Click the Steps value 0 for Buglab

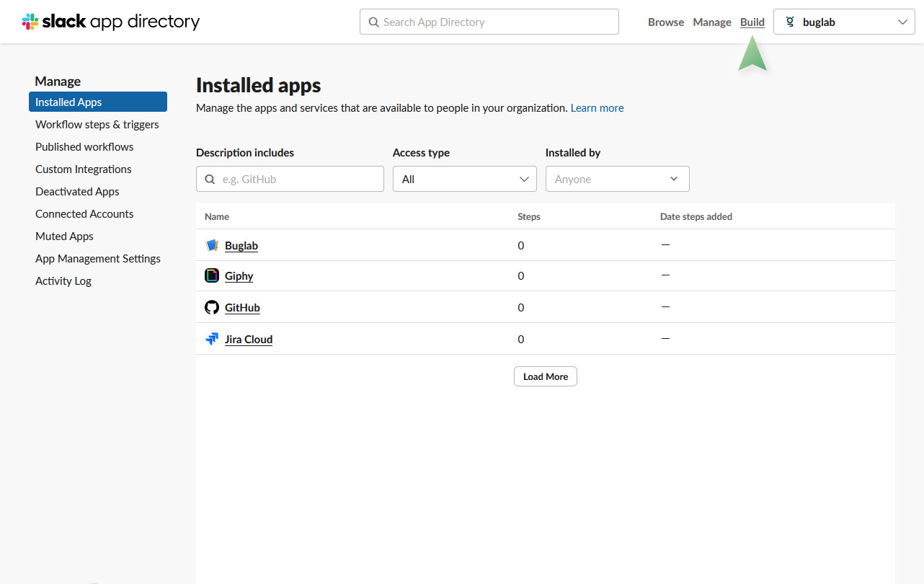[521, 246]
